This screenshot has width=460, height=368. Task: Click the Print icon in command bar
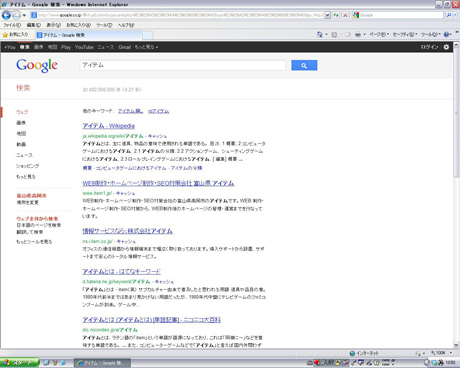click(358, 34)
